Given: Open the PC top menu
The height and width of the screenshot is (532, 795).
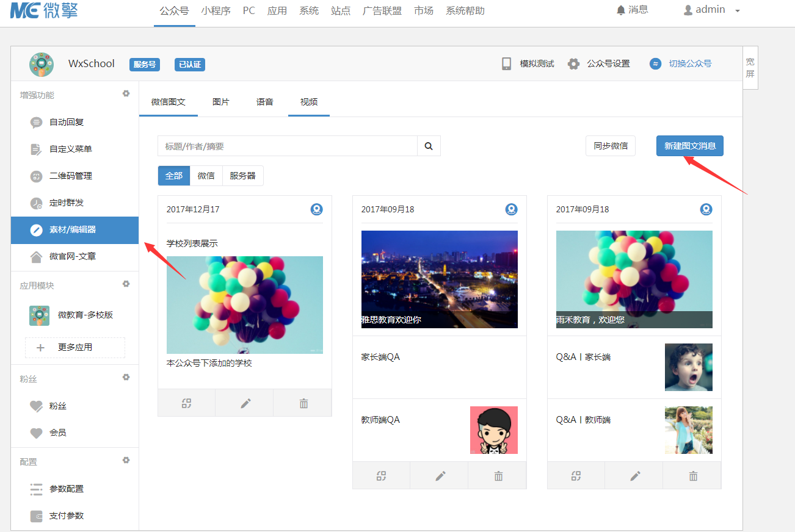Looking at the screenshot, I should click(249, 10).
